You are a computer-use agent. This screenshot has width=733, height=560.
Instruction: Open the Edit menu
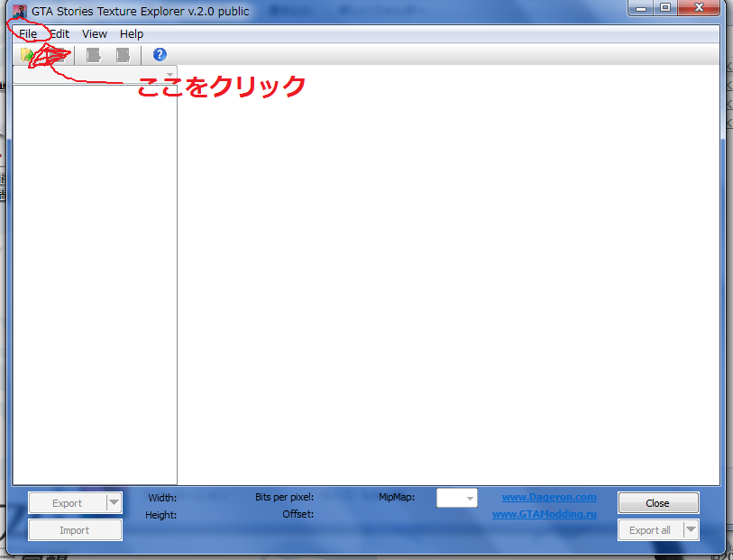(x=60, y=34)
